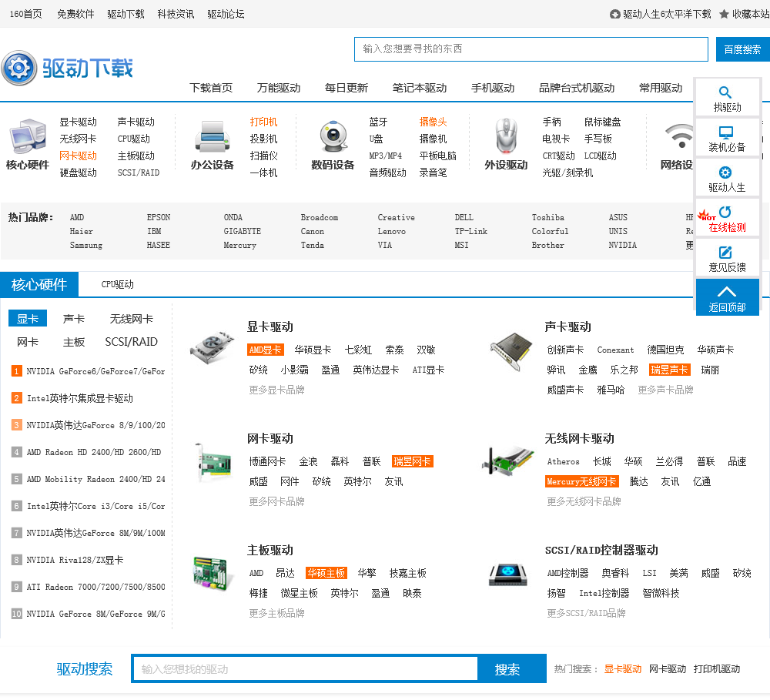Image resolution: width=770 pixels, height=700 pixels.
Task: Focus the top search input field
Action: pos(531,49)
